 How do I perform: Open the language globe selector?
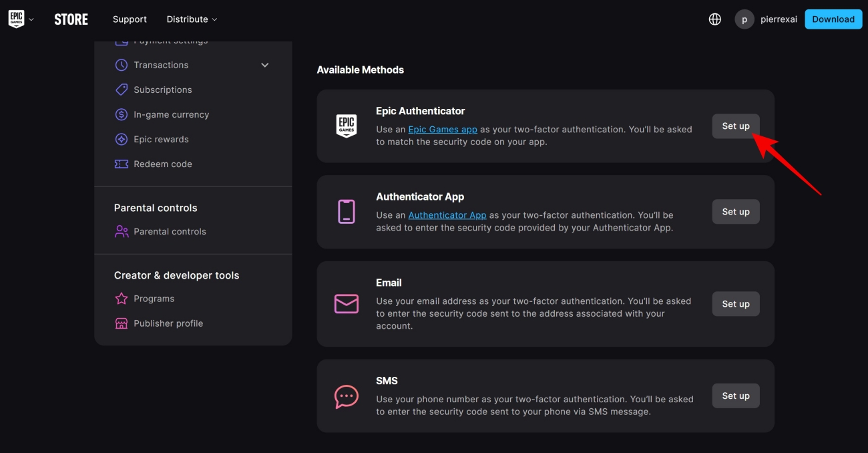tap(715, 19)
